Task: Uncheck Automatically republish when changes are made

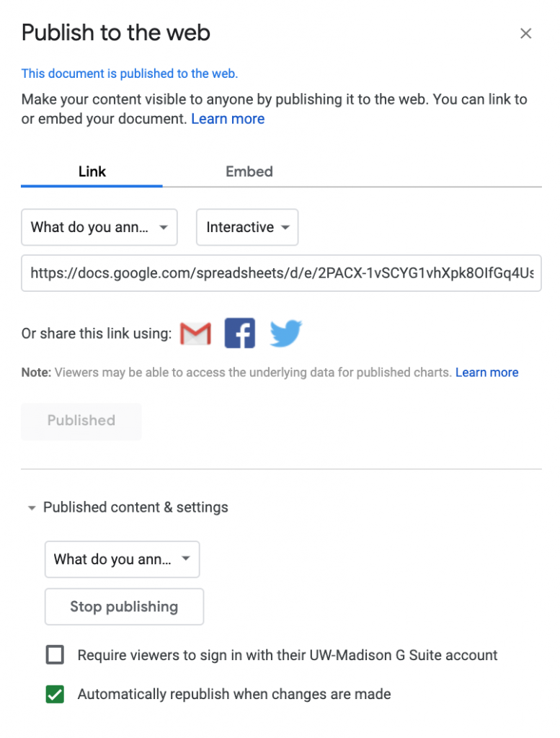Action: point(55,694)
